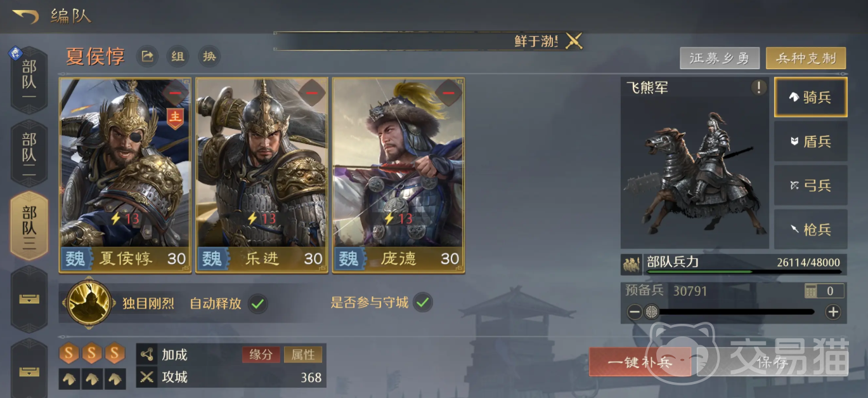The image size is (868, 398).
Task: Select 骑兵 troop type
Action: click(810, 97)
